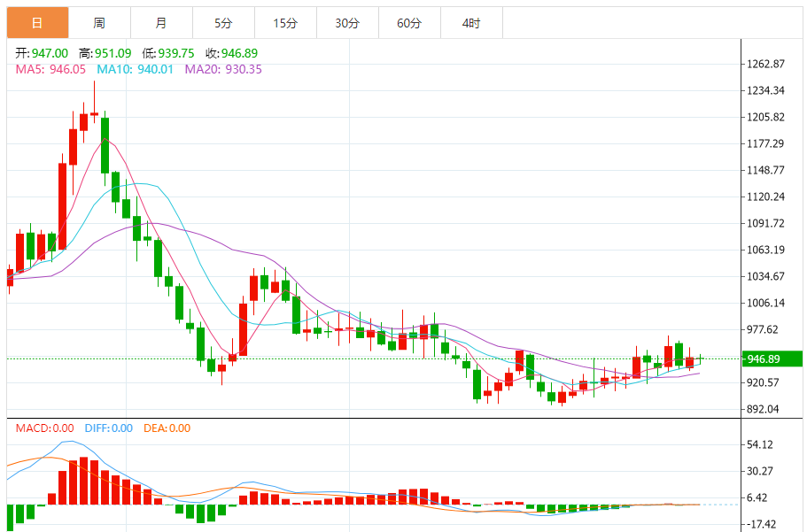
Task: Open the 30分 timeframe tab
Action: tap(347, 23)
